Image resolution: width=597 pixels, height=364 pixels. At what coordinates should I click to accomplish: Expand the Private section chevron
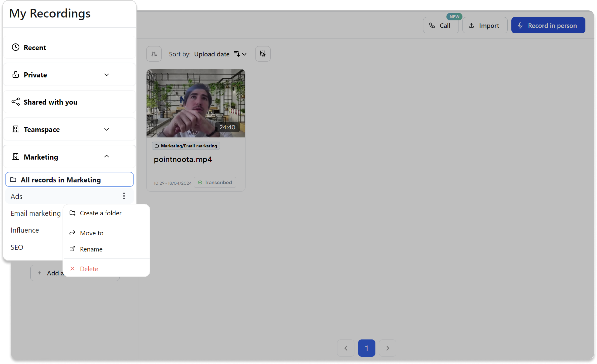pyautogui.click(x=107, y=75)
